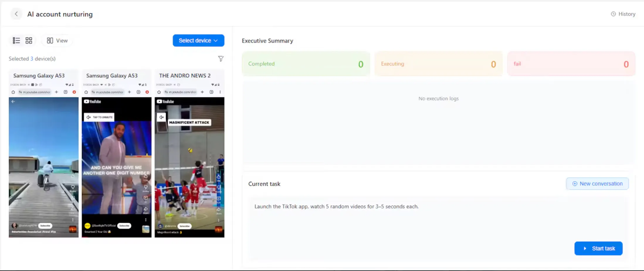Image resolution: width=644 pixels, height=271 pixels.
Task: Open three-dot browser menu in THE ANDRO NEWS 2
Action: 220,92
